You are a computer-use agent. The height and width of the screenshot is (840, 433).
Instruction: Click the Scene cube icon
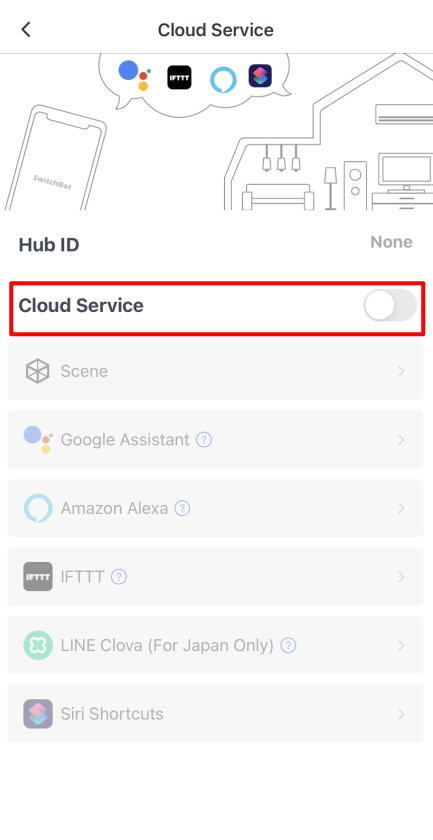point(38,371)
